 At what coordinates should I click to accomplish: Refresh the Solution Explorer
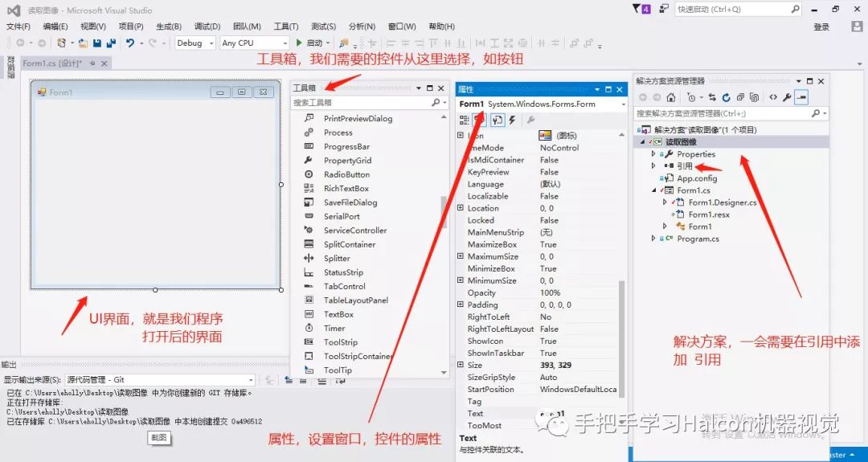click(727, 97)
